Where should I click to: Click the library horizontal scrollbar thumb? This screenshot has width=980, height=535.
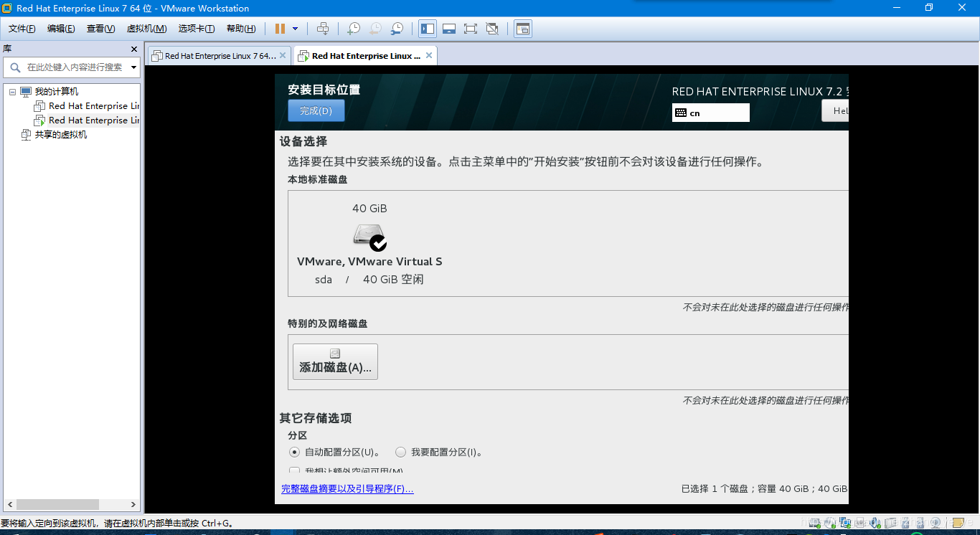[57, 505]
